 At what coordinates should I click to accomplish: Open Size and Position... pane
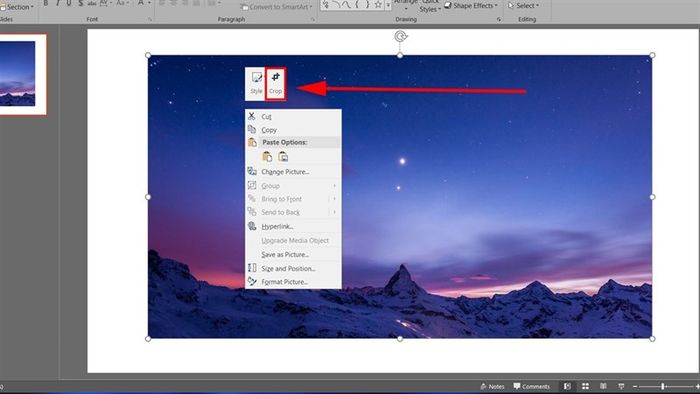(x=293, y=269)
